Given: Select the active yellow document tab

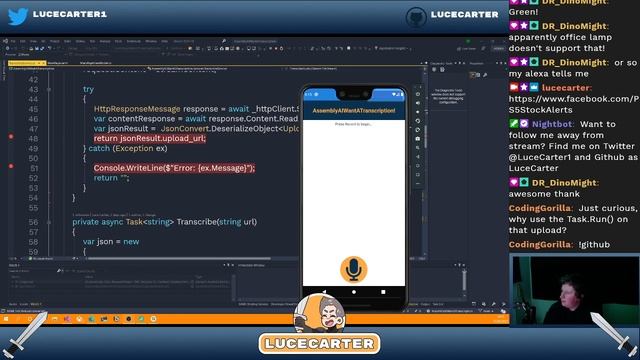Looking at the screenshot, I should pyautogui.click(x=27, y=63).
